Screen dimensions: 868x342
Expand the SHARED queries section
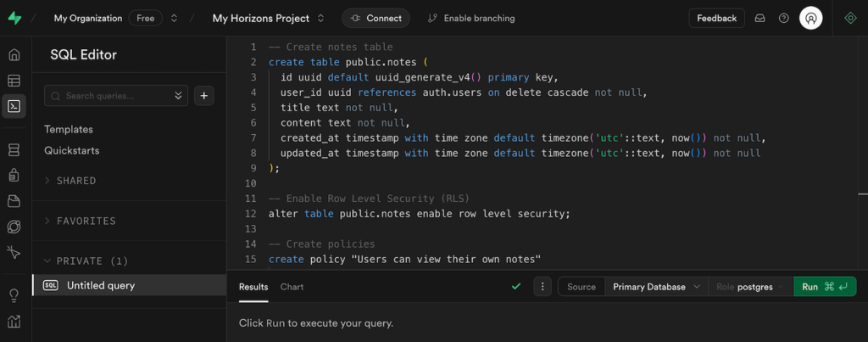[75, 181]
